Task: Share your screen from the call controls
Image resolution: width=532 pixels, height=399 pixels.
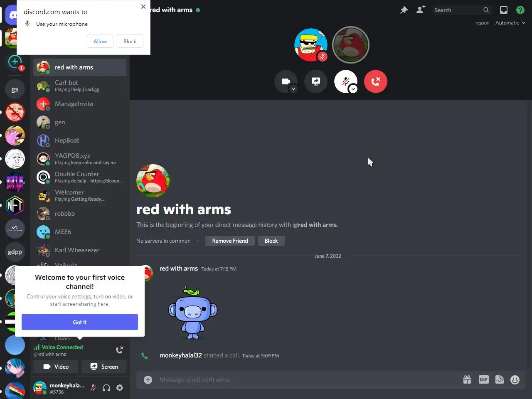Action: click(316, 81)
